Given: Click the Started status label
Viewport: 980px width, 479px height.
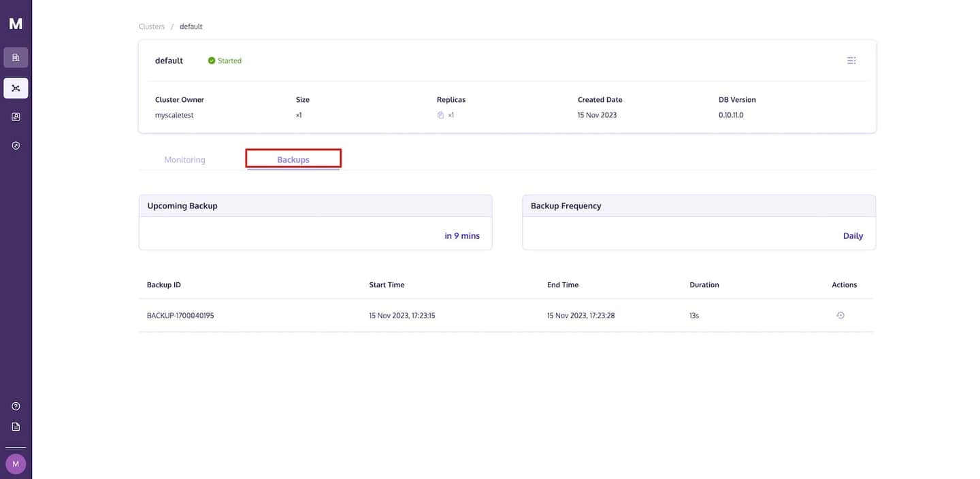Looking at the screenshot, I should [x=229, y=61].
